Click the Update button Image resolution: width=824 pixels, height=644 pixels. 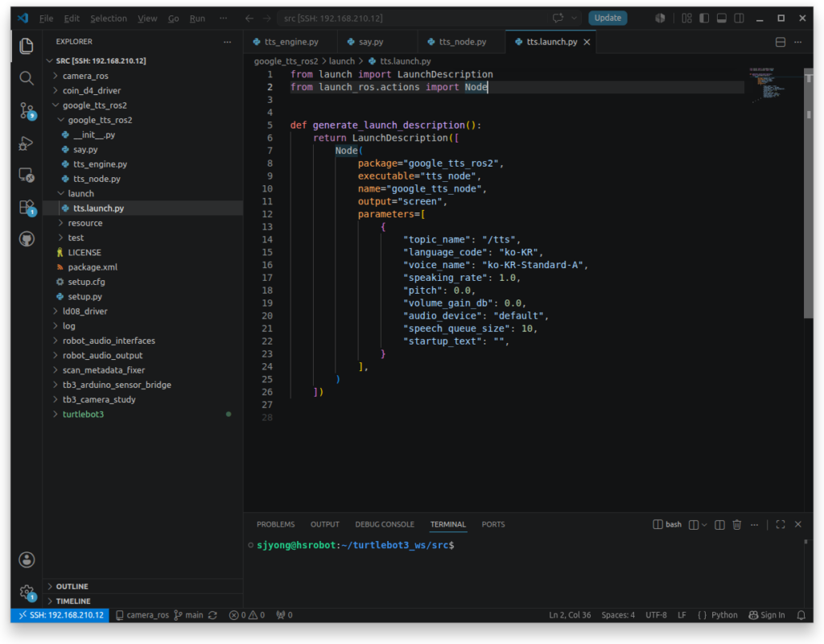608,18
